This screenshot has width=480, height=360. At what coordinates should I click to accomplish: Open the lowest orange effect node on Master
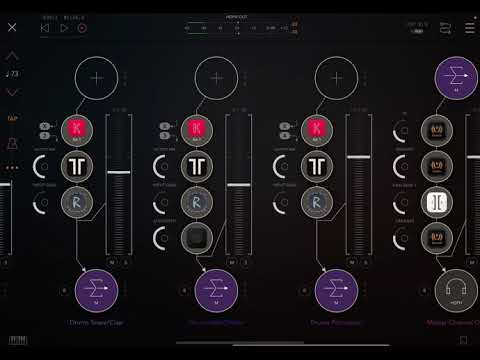[x=437, y=238]
